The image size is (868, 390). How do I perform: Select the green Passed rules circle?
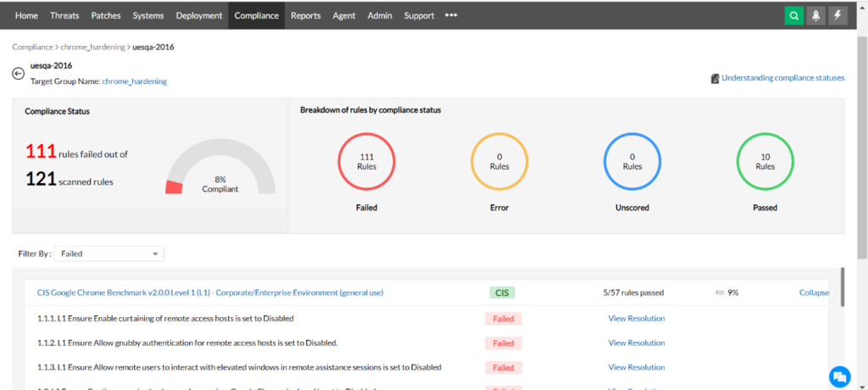pyautogui.click(x=765, y=161)
